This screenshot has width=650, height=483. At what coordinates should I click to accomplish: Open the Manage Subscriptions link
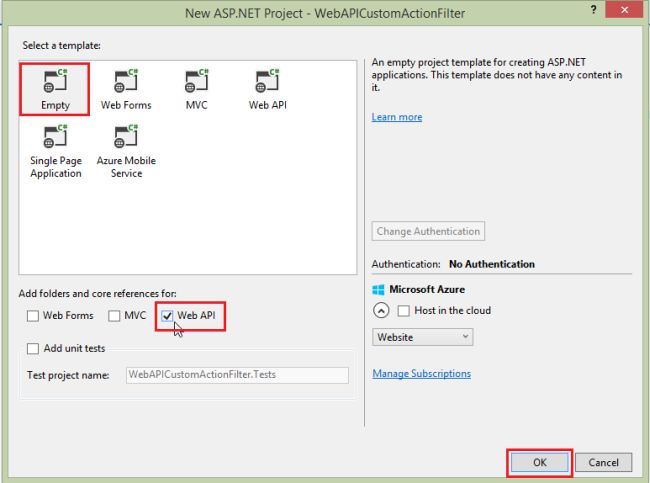click(422, 374)
